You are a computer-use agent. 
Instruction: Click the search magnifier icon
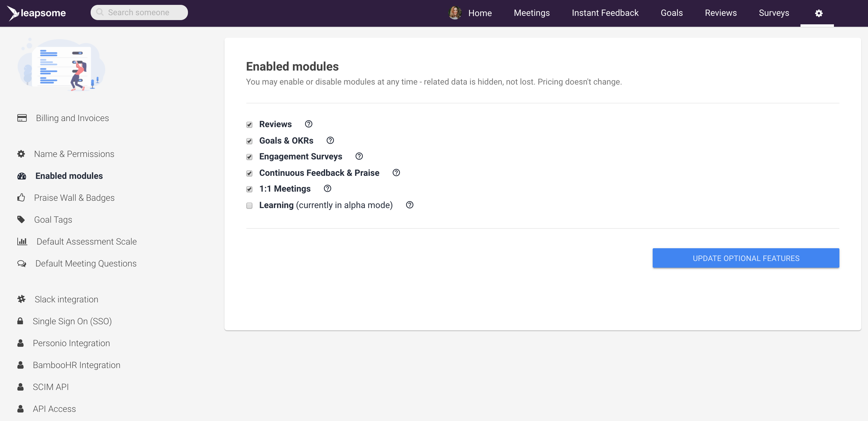coord(100,12)
